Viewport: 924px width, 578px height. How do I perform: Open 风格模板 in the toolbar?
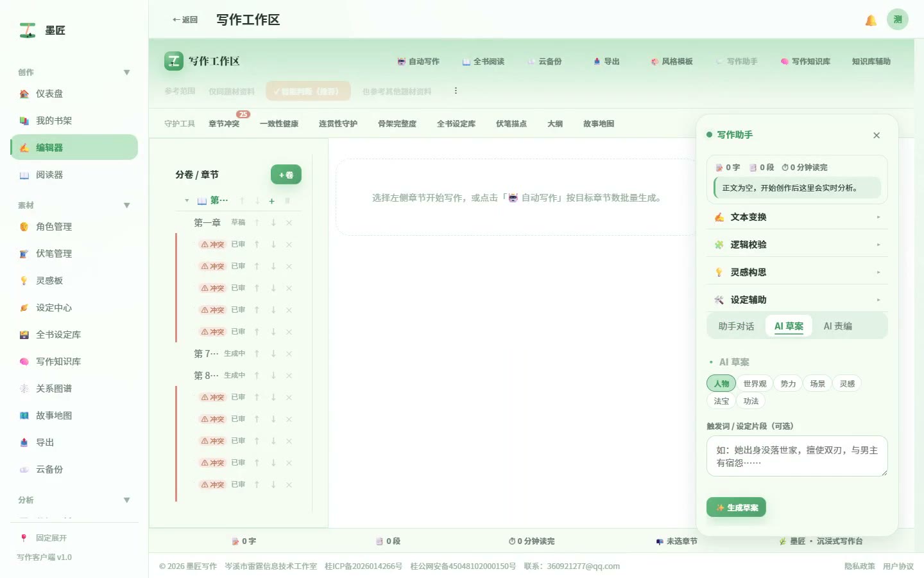click(x=672, y=62)
